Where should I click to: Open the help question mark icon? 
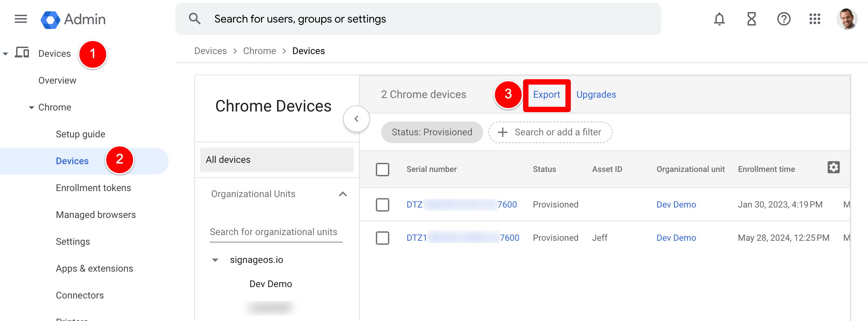(x=783, y=19)
